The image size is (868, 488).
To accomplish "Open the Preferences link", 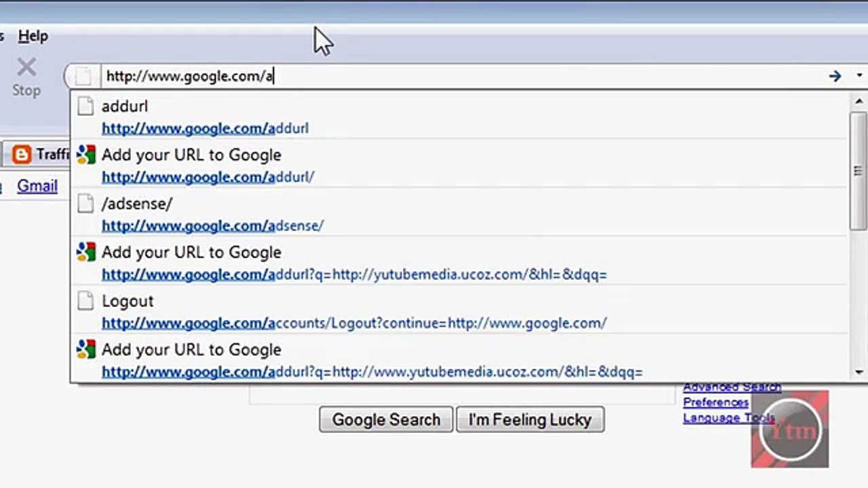I will [715, 402].
